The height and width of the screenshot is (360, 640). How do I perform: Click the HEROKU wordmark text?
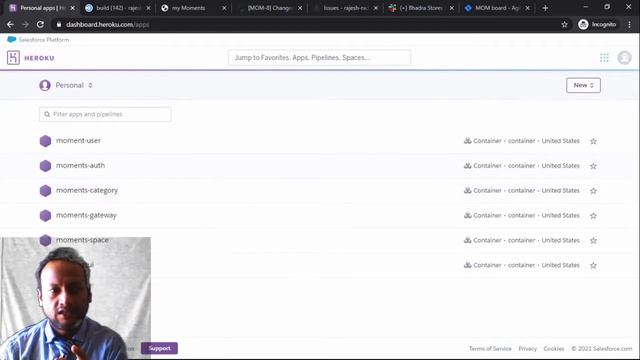[39, 58]
